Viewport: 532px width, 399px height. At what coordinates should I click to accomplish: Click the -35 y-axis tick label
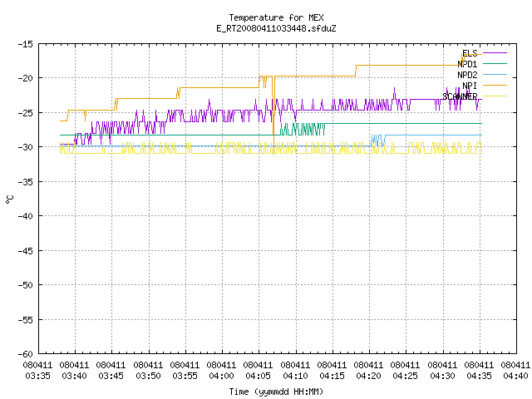[26, 182]
